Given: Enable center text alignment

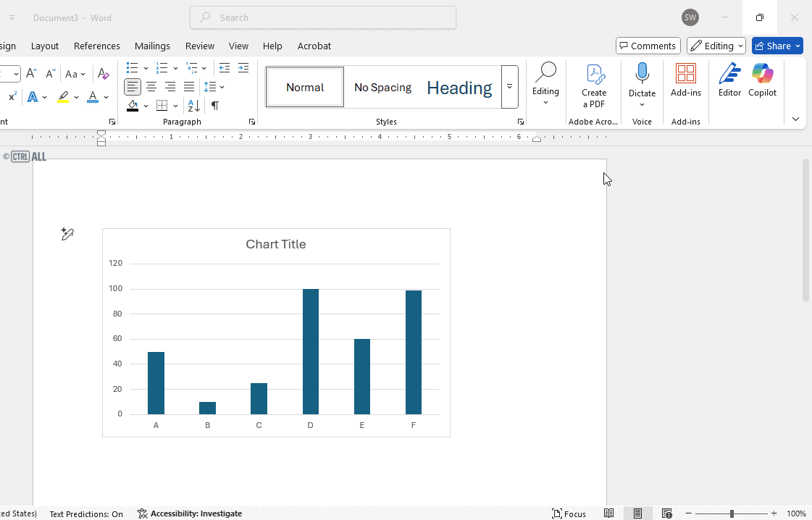Looking at the screenshot, I should point(151,87).
